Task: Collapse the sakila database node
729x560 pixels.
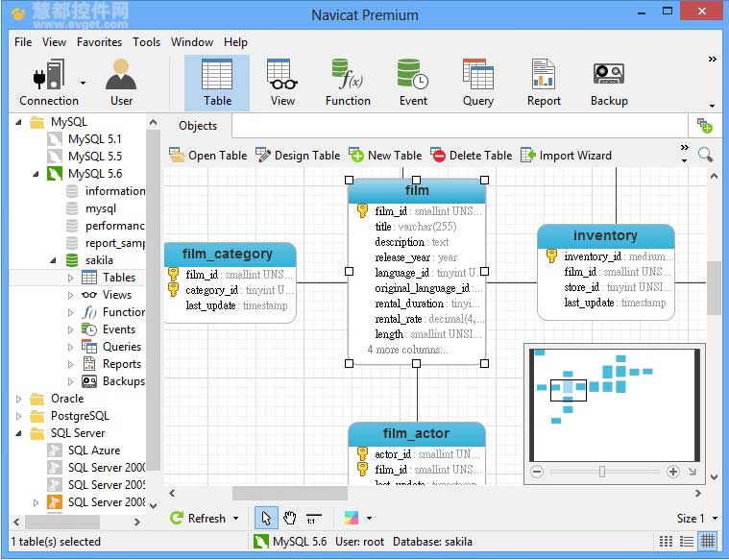Action: point(53,260)
